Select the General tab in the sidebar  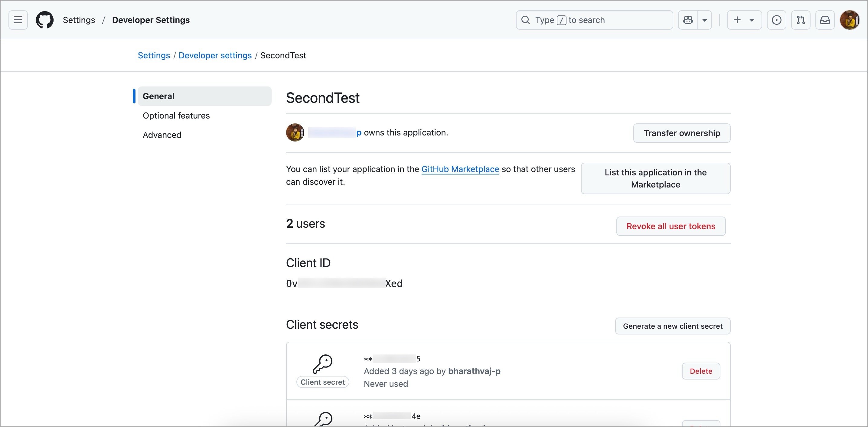158,96
